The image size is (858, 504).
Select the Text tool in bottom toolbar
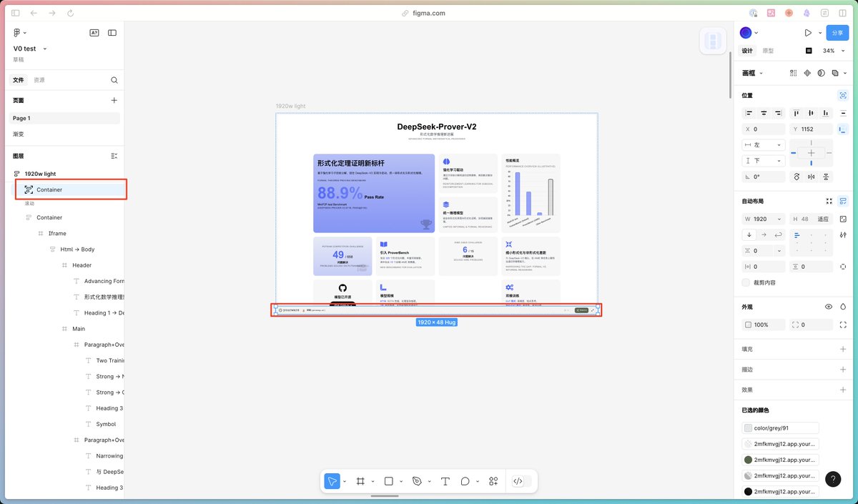(x=445, y=481)
